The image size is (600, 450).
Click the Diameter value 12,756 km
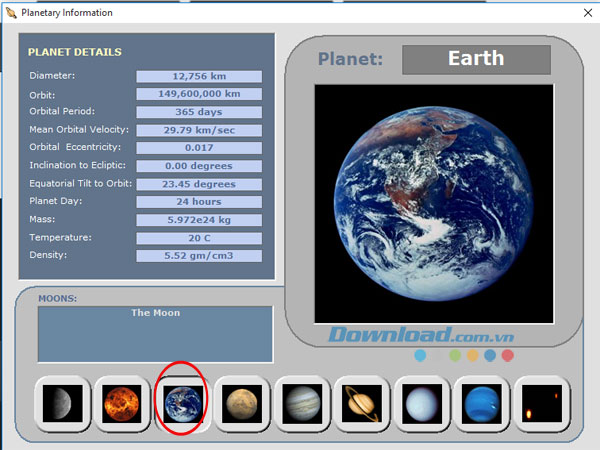[199, 76]
